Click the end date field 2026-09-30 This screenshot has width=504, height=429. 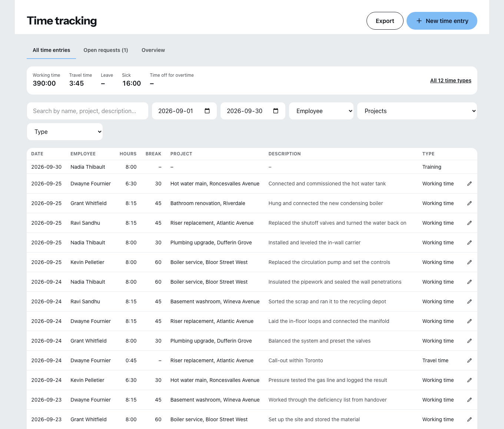click(253, 111)
